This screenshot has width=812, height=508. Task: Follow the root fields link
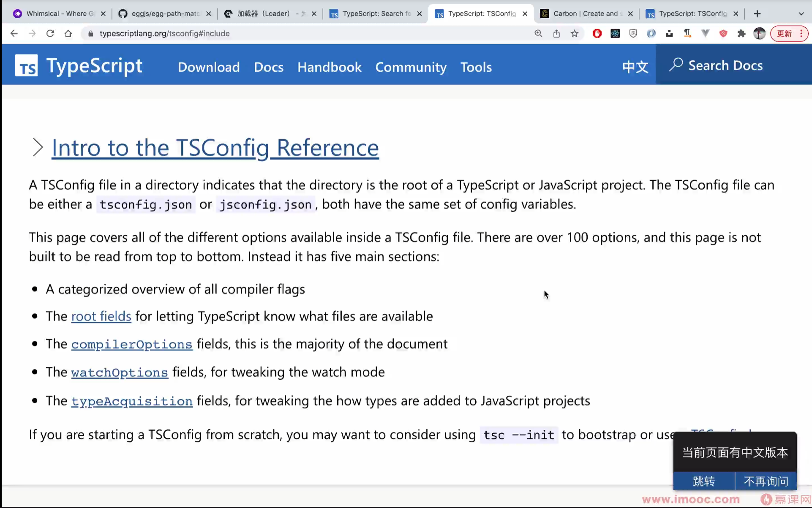pos(101,316)
